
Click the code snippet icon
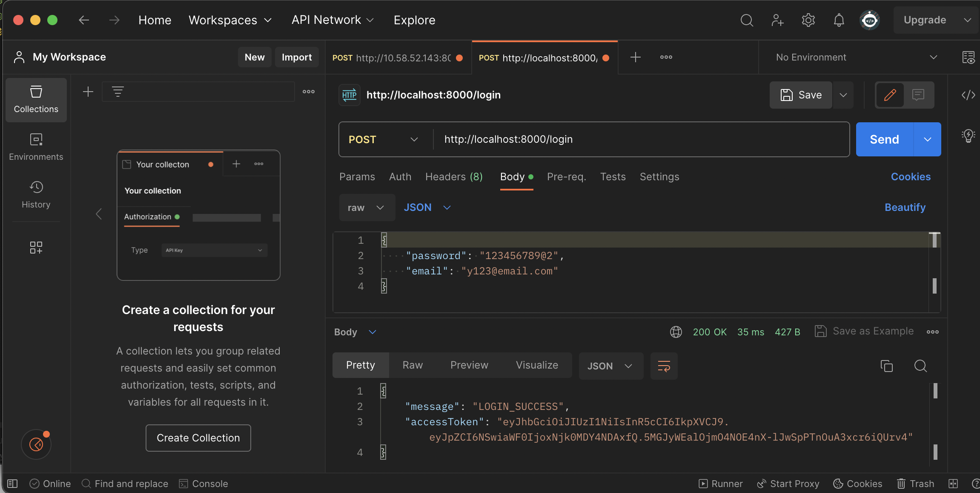968,95
